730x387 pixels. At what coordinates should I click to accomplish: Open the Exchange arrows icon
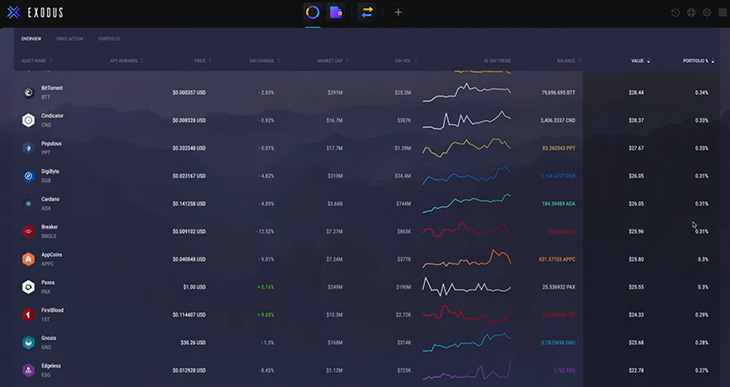coord(367,12)
